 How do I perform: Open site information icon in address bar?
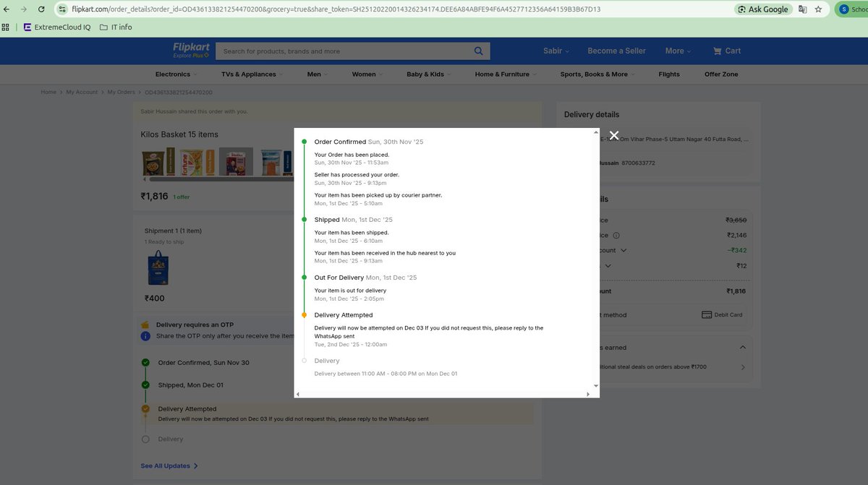[x=63, y=9]
